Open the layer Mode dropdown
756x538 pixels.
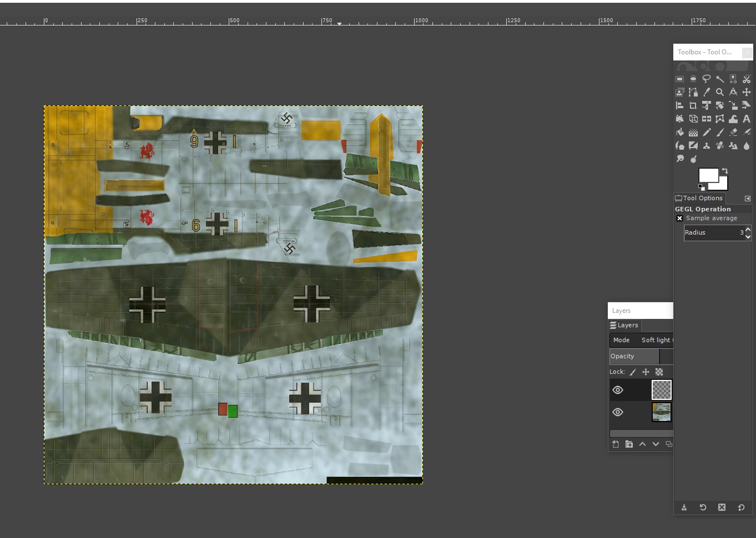click(642, 340)
